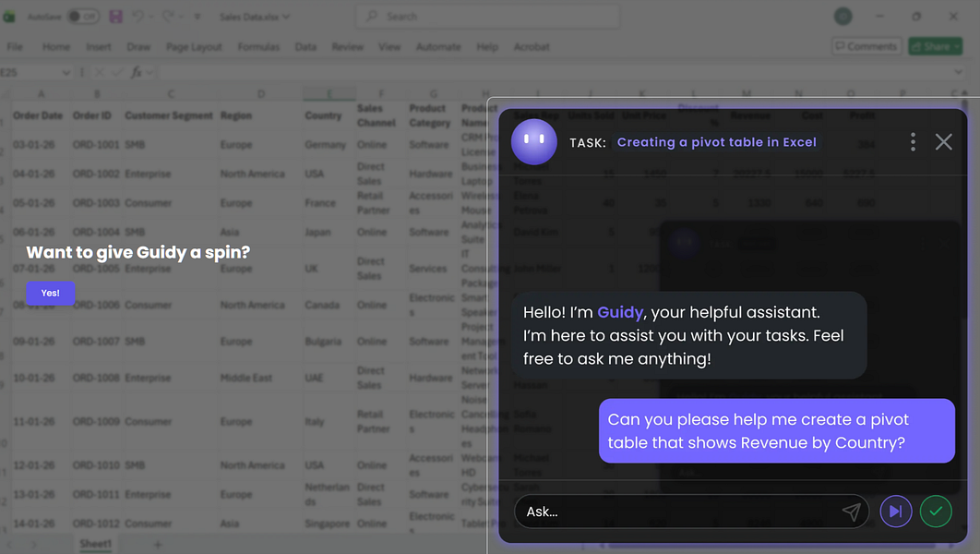The image size is (980, 554).
Task: Click the user account avatar
Action: tap(843, 17)
